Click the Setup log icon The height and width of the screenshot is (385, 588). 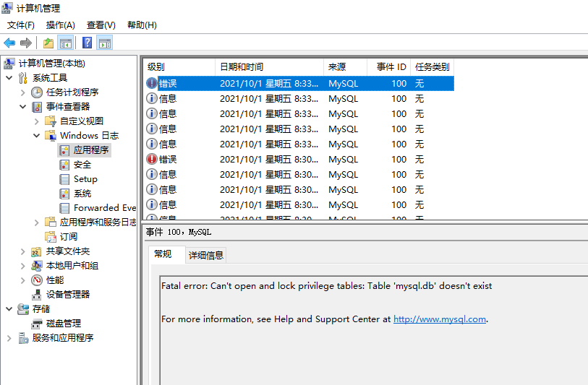point(64,179)
